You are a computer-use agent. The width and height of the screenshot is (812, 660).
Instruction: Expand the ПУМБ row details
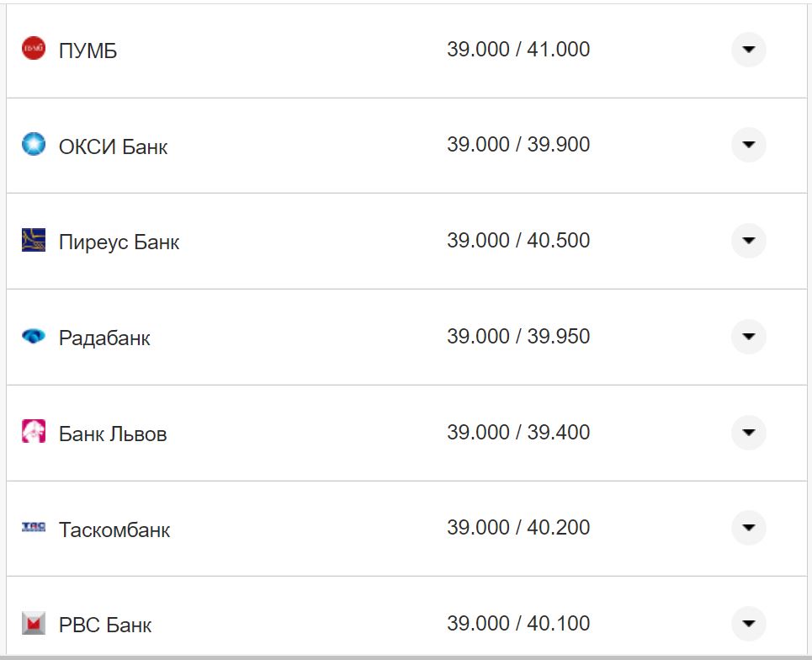pos(748,50)
